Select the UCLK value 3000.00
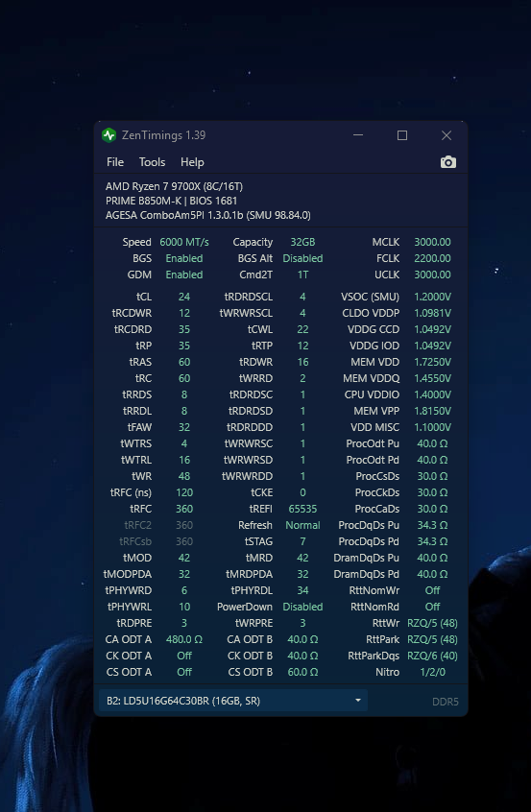531x812 pixels. pos(432,275)
